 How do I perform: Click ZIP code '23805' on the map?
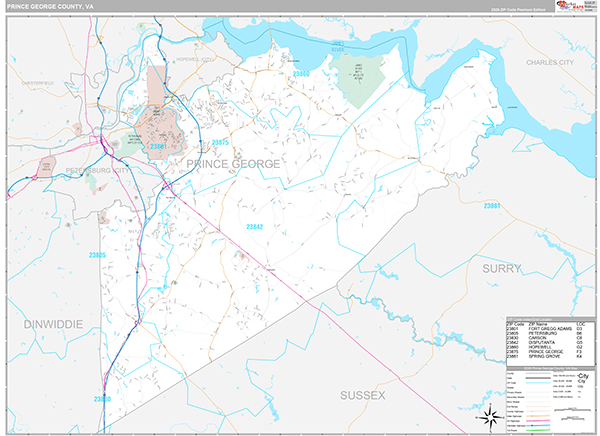point(97,255)
